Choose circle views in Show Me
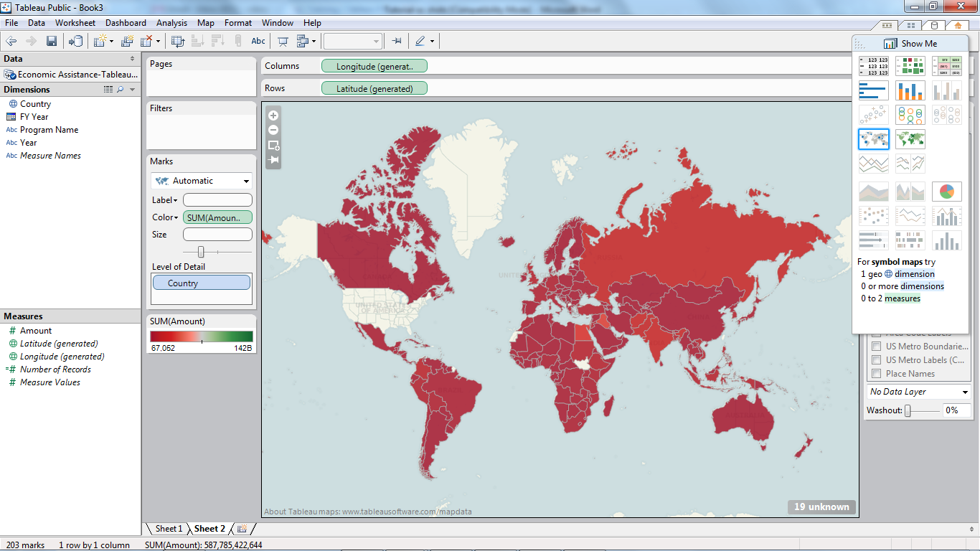 (x=910, y=115)
